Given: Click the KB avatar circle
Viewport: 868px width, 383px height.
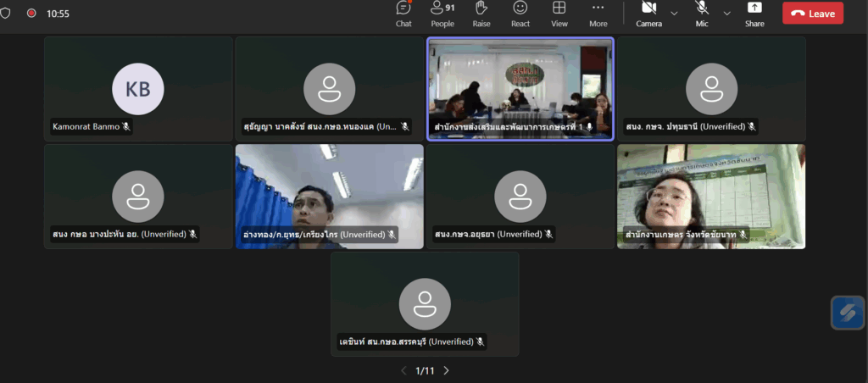Looking at the screenshot, I should point(138,88).
